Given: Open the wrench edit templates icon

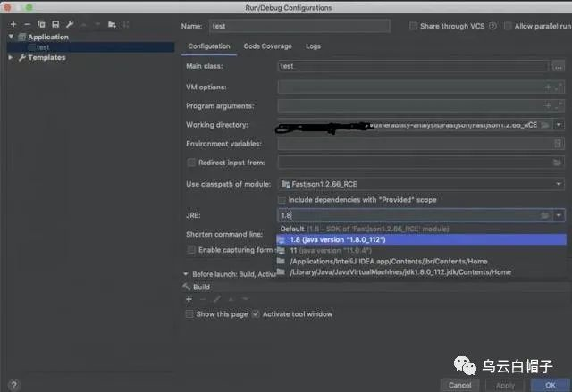Looking at the screenshot, I should [x=70, y=24].
